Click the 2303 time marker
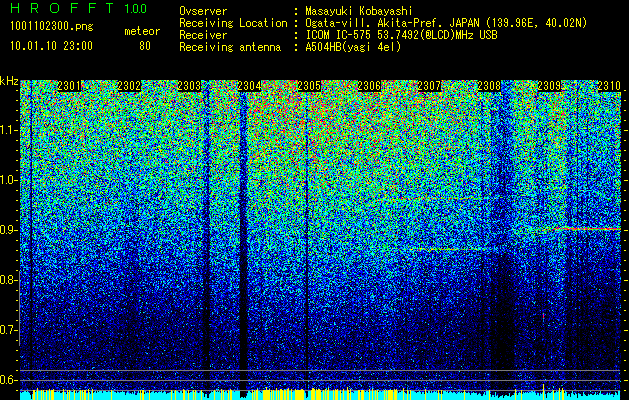The width and height of the screenshot is (629, 400). pos(189,86)
